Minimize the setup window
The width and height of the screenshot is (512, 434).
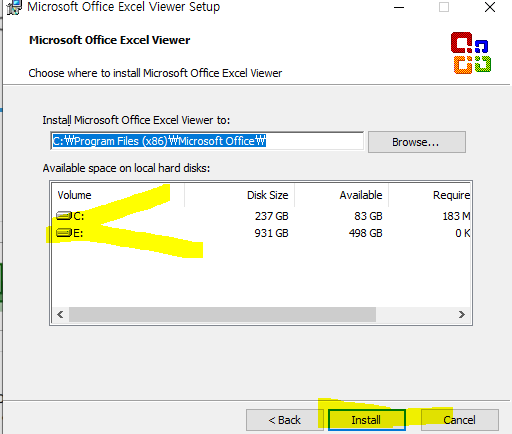399,7
